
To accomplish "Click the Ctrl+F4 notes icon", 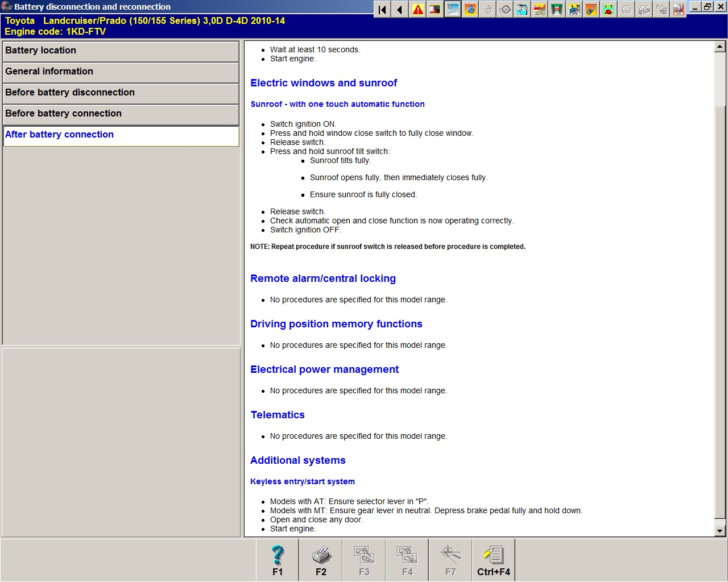I will (x=493, y=560).
